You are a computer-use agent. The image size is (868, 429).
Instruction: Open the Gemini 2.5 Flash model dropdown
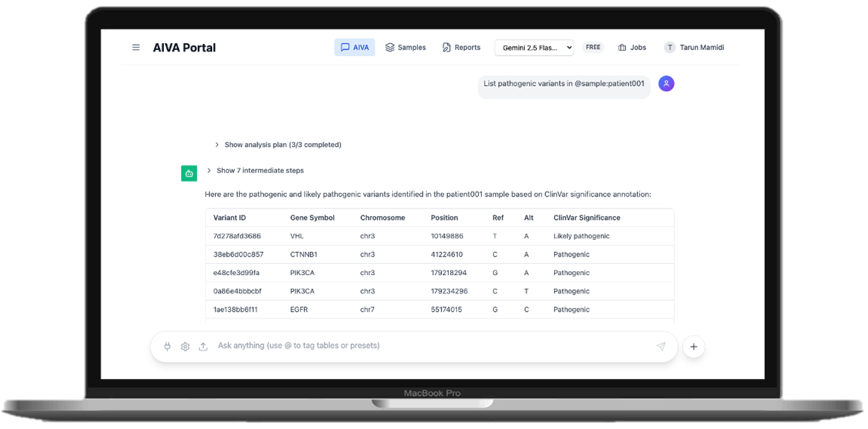[x=533, y=47]
